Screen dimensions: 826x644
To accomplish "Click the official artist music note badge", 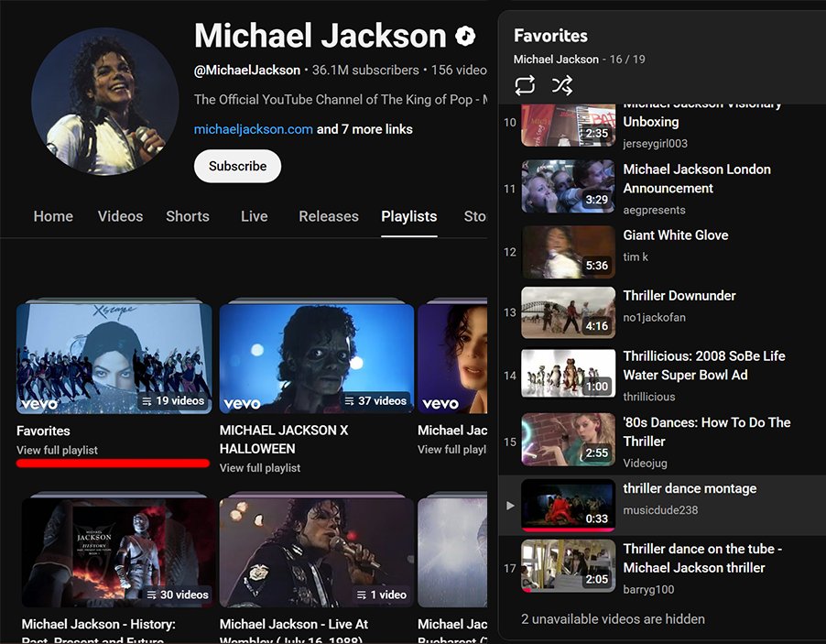I will [x=465, y=36].
